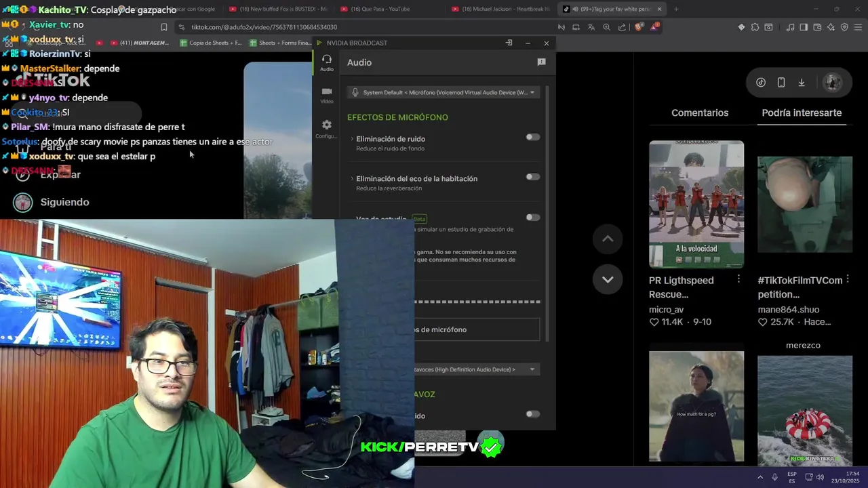Click the microphone icon in system tray
Viewport: 868px width, 488px height.
(x=775, y=477)
